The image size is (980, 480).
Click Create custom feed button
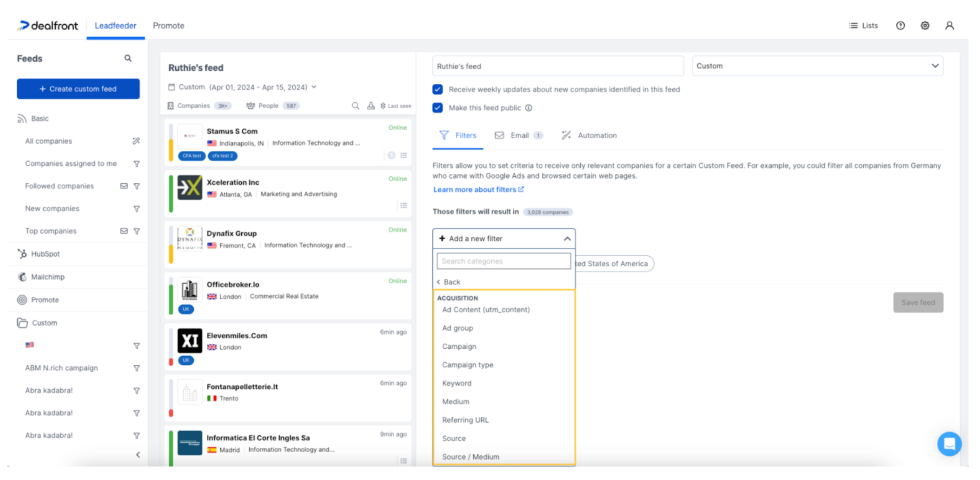78,89
